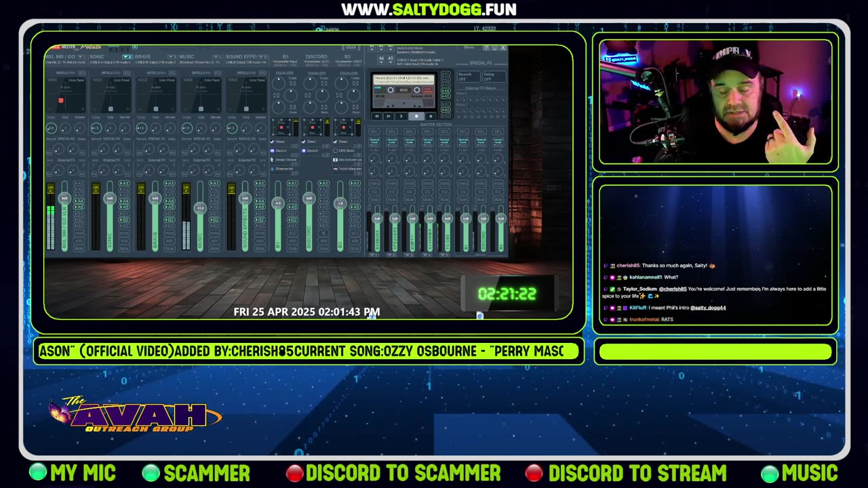
Task: Toggle A1 routing on MXL 990 strip
Action: 79,183
